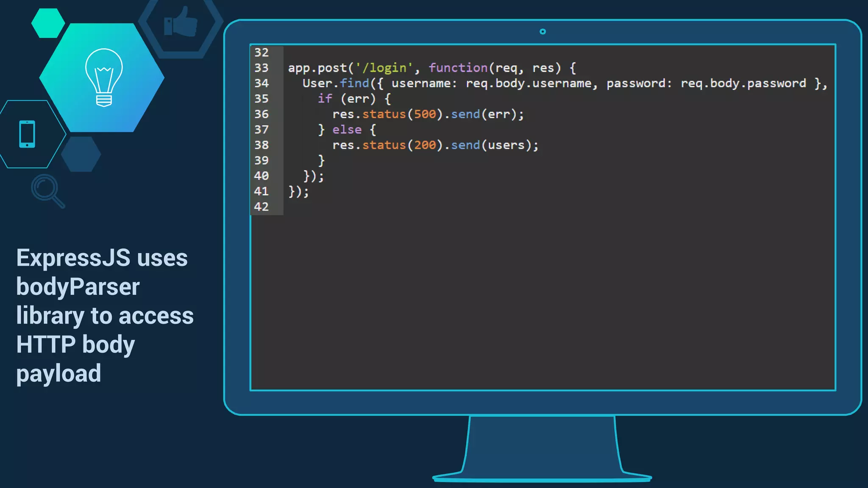Click 'req.body.password' in the code
This screenshot has width=868, height=488.
[x=743, y=83]
